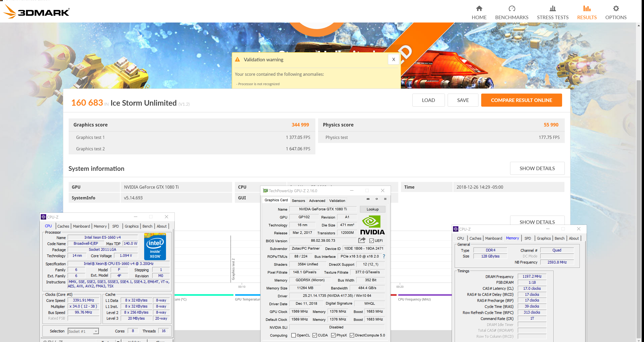Open SPD tab in right CPU-Z
Image resolution: width=644 pixels, height=342 pixels.
[528, 238]
